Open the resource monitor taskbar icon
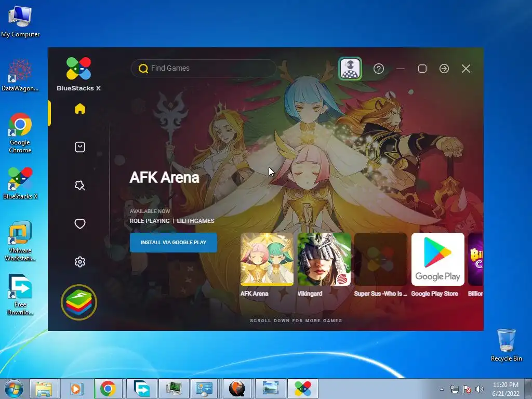This screenshot has width=532, height=399. [174, 389]
